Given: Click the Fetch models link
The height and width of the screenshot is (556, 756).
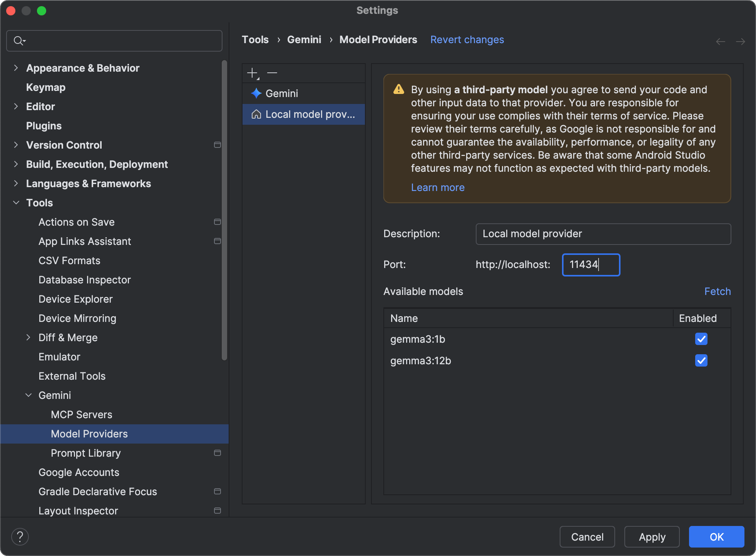Looking at the screenshot, I should click(x=717, y=291).
